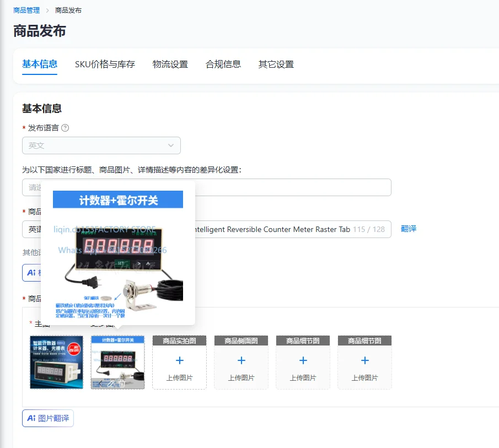
Task: Click the product title text field
Action: coord(207,229)
